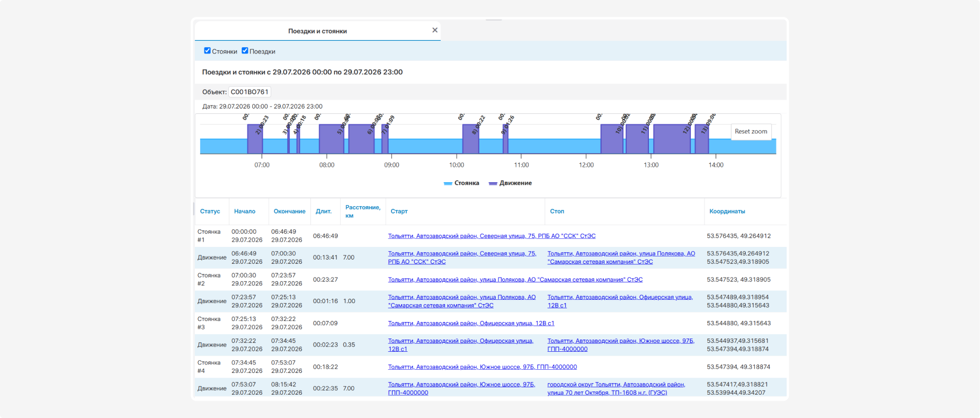Close the Поездки и стоянки tab
Image resolution: width=980 pixels, height=418 pixels.
coord(435,30)
